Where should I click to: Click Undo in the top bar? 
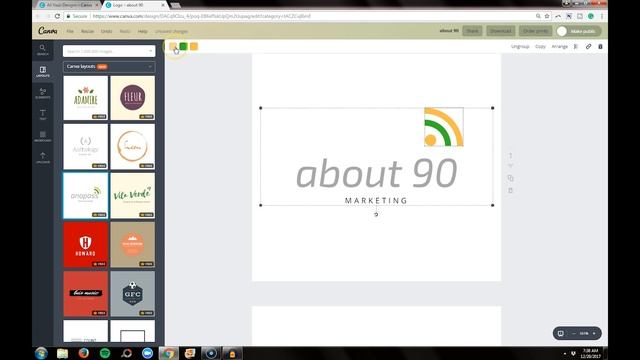(x=107, y=31)
